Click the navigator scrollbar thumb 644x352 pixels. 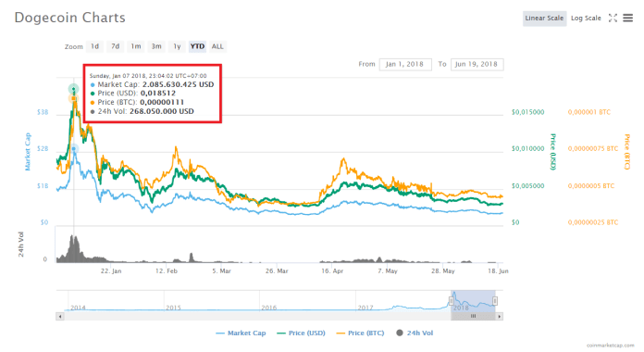click(x=473, y=317)
